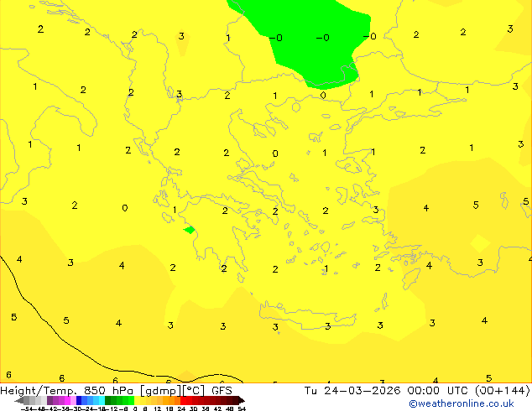Click the left gray arrow end of legend

pos(19,400)
